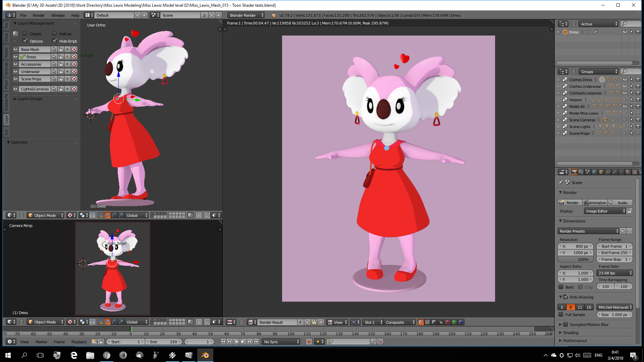Open the World properties tab

tap(594, 172)
